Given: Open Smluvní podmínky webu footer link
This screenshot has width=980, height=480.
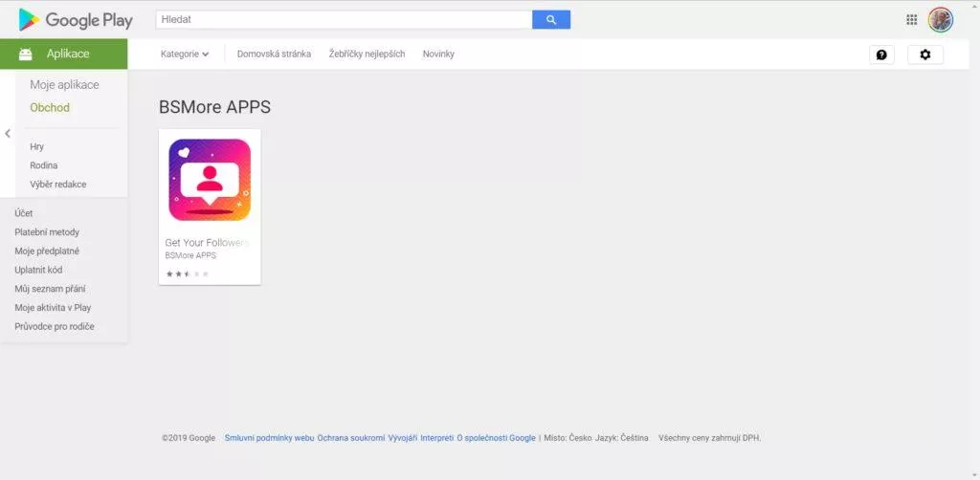Looking at the screenshot, I should (269, 438).
